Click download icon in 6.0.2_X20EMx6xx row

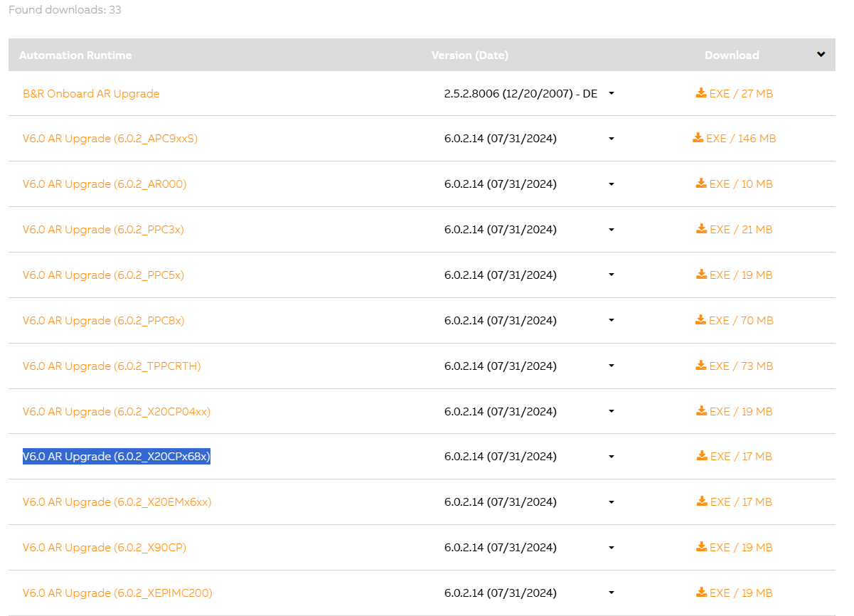(701, 501)
